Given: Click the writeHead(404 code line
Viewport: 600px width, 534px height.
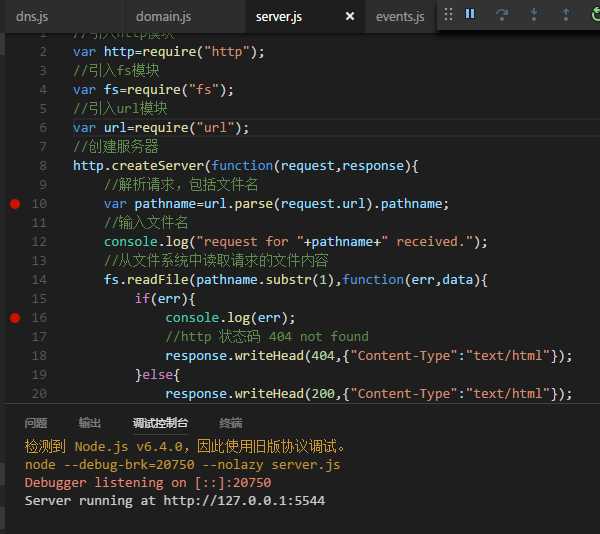Looking at the screenshot, I should point(369,356).
